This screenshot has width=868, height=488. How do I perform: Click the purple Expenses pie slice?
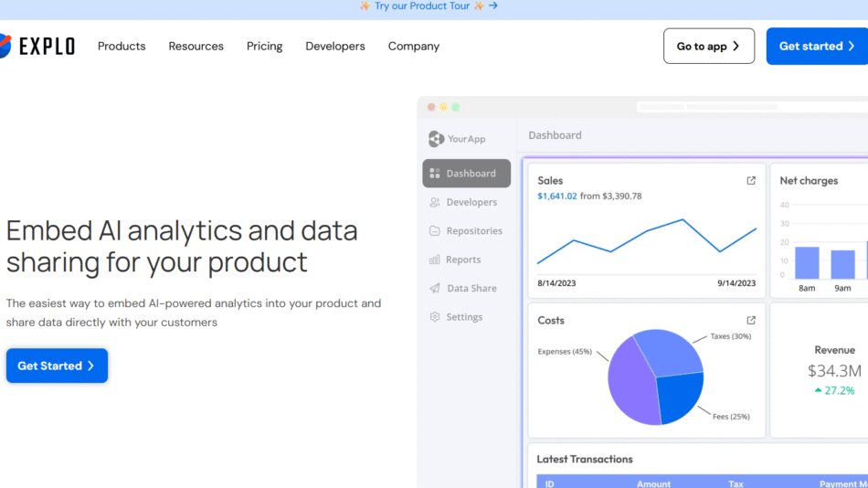(629, 382)
